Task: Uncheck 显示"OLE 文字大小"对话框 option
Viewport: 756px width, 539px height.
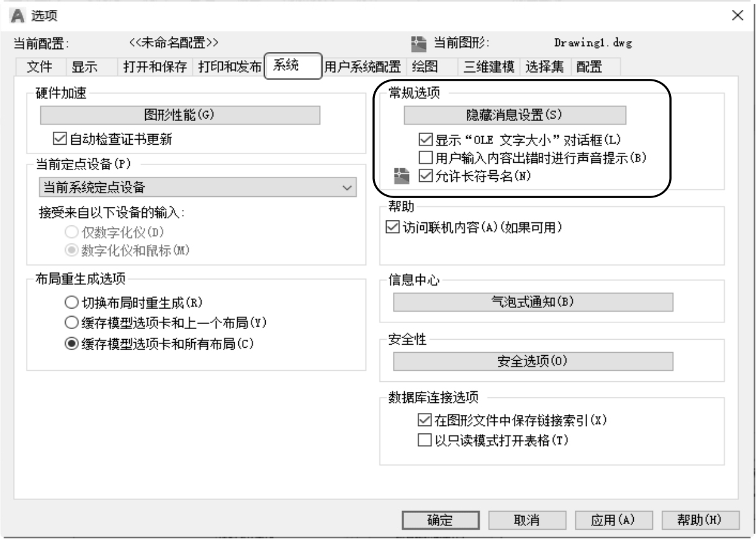Action: [425, 140]
